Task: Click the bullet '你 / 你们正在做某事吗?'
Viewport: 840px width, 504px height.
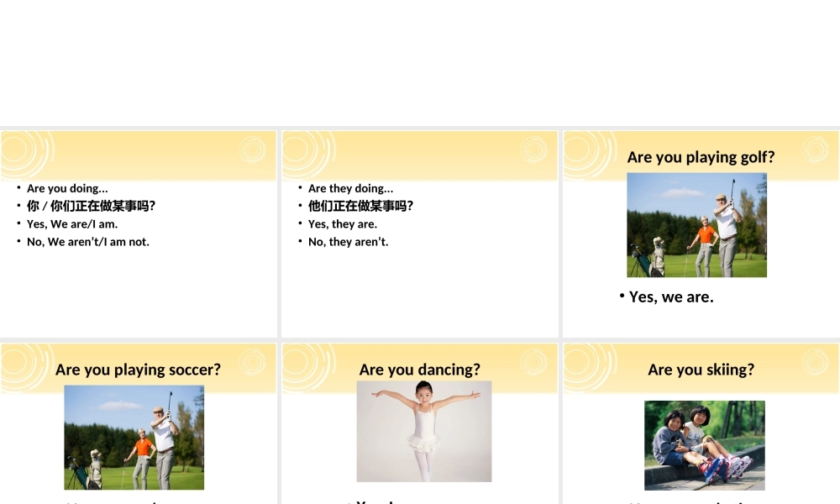Action: [x=90, y=205]
